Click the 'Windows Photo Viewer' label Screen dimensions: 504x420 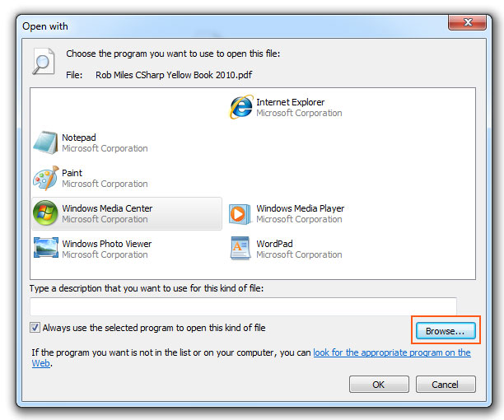(107, 244)
